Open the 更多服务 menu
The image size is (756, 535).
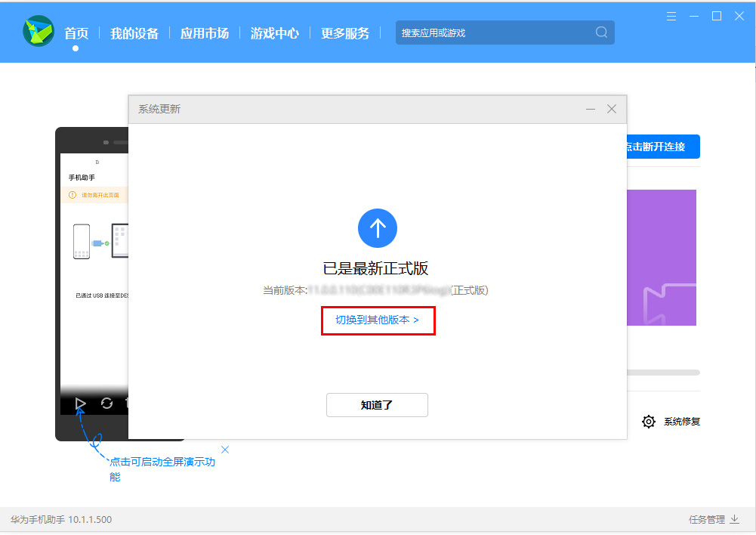pos(344,32)
